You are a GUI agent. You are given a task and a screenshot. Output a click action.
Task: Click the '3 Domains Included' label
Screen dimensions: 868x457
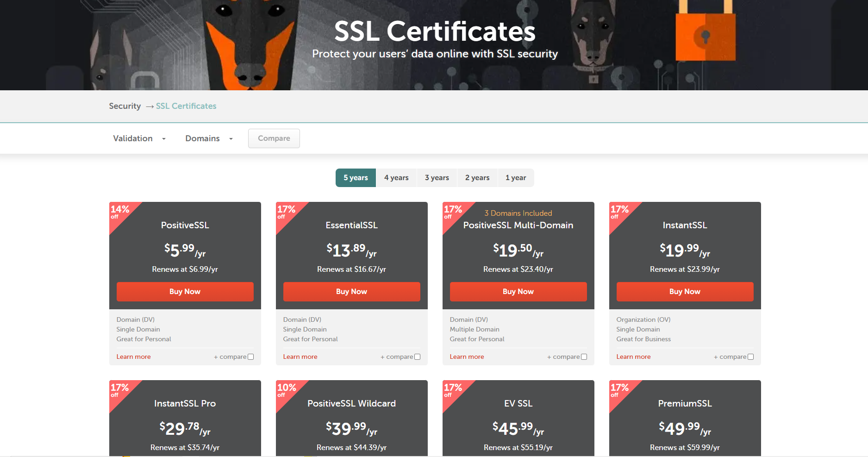tap(518, 213)
